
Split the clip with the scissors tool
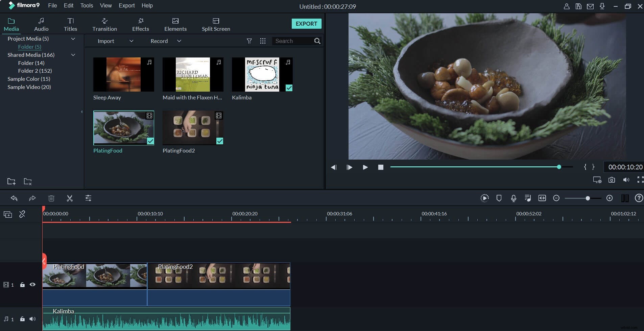pyautogui.click(x=70, y=198)
